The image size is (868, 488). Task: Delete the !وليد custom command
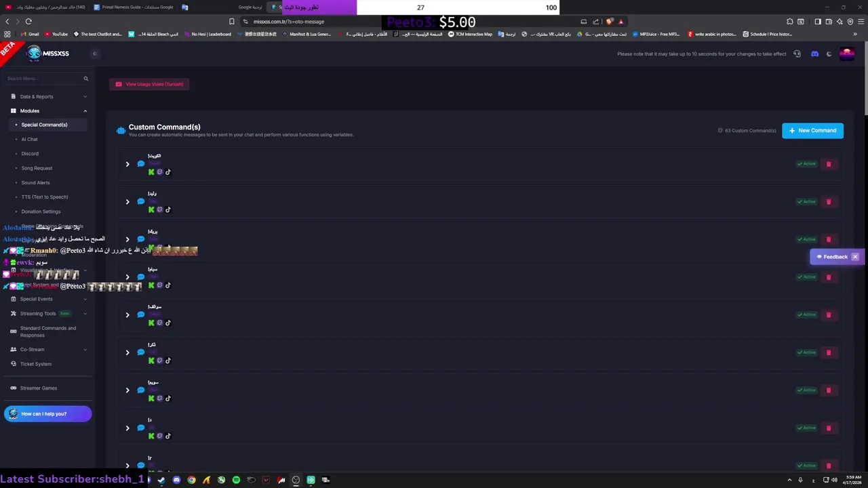(x=828, y=202)
